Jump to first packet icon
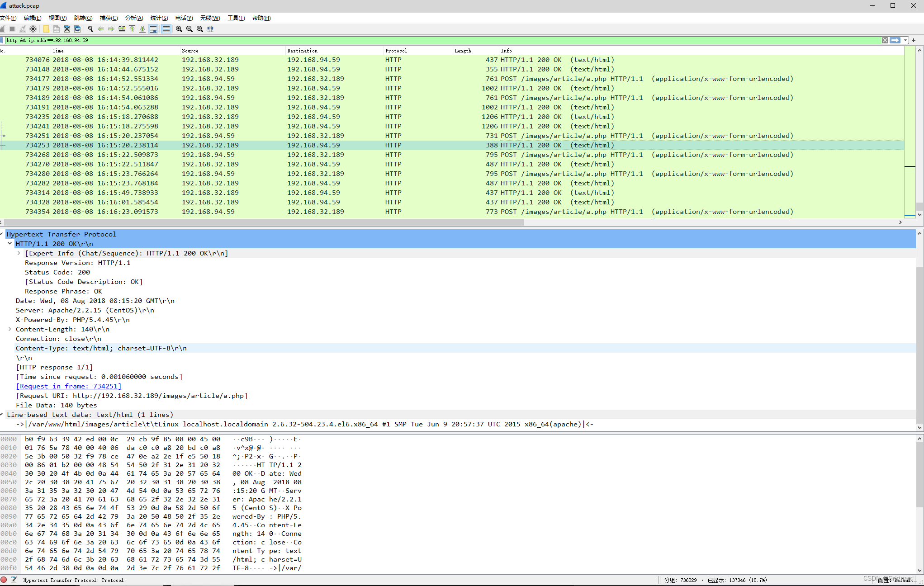This screenshot has height=586, width=924. tap(132, 29)
